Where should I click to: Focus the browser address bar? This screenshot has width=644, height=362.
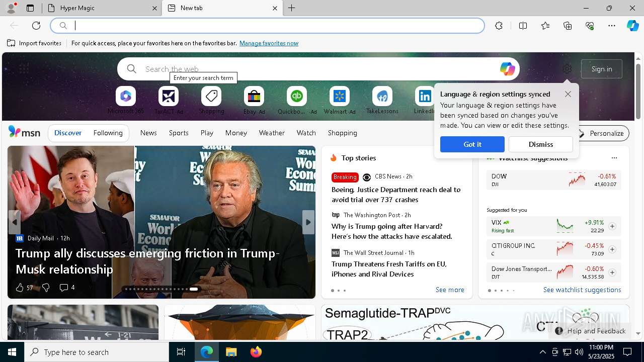pyautogui.click(x=267, y=26)
